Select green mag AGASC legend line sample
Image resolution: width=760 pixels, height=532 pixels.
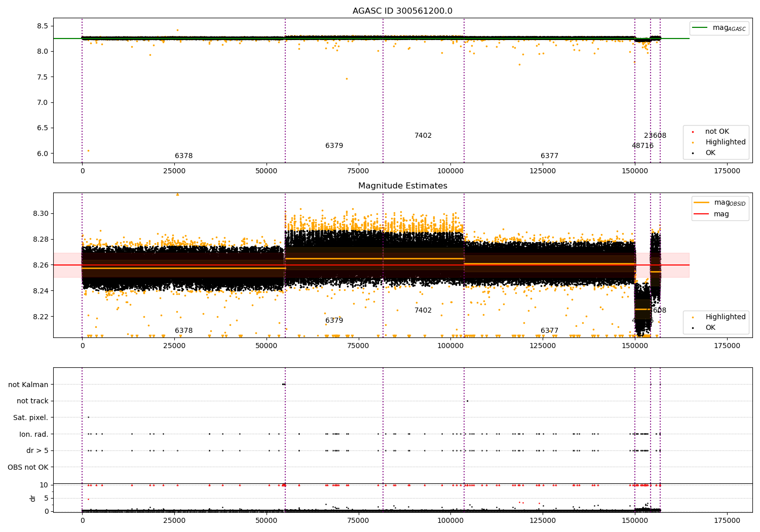(701, 28)
